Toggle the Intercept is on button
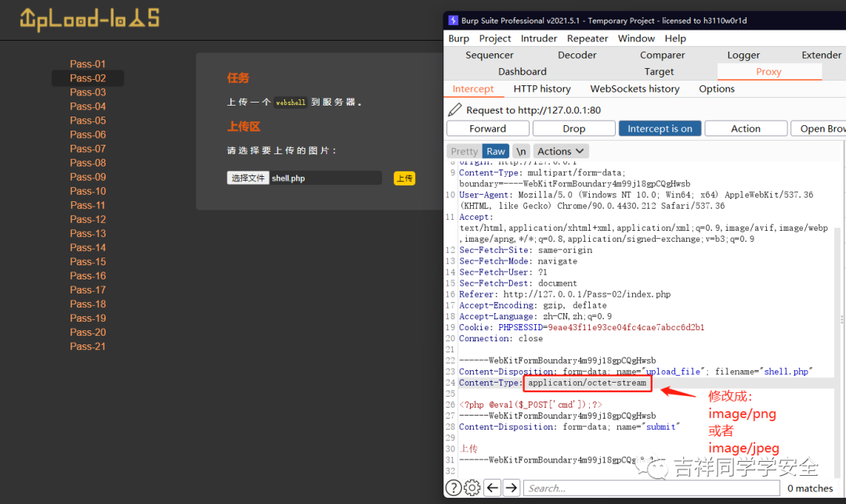 point(660,128)
